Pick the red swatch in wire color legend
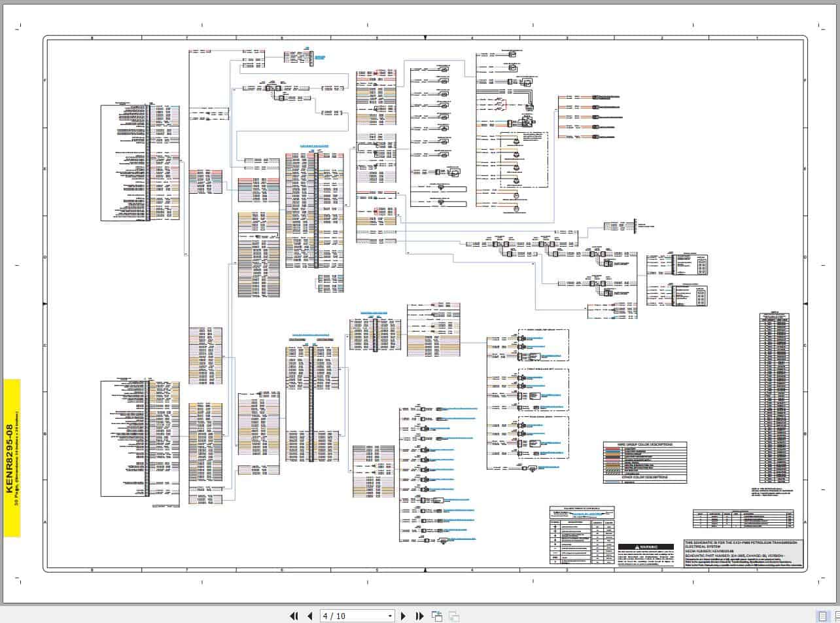Screen dimensions: 840x623 tap(613, 450)
